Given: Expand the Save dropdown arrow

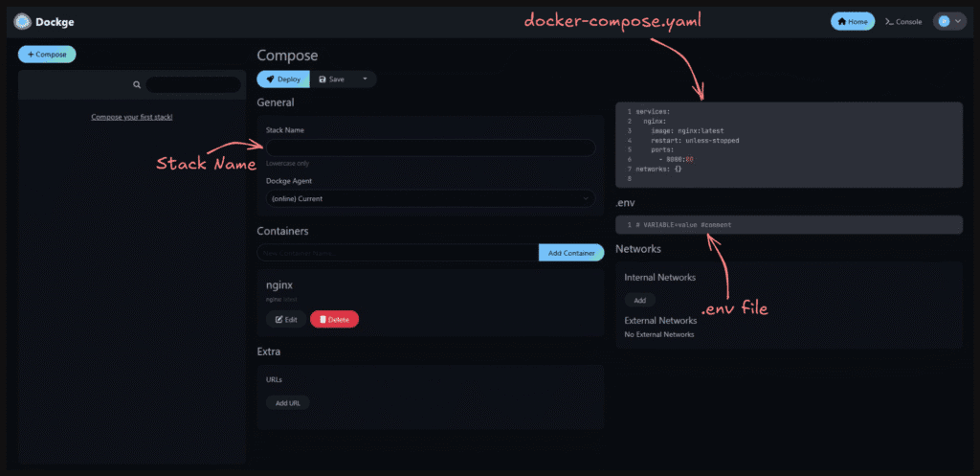Looking at the screenshot, I should pos(365,79).
